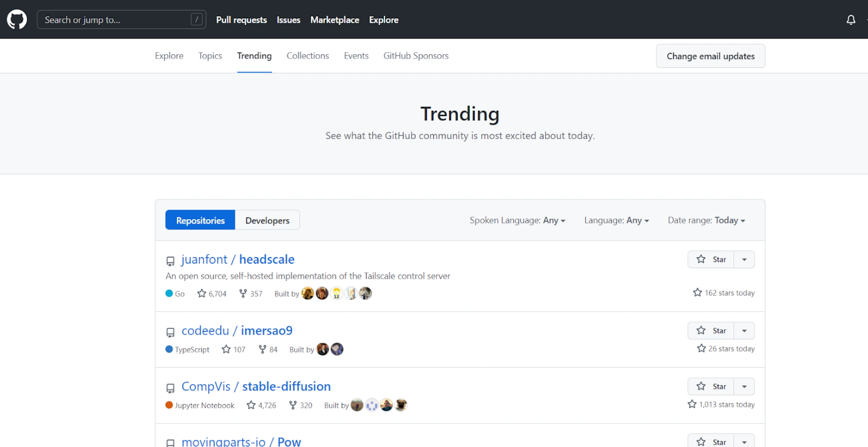
Task: Switch to the Developers tab
Action: tap(267, 220)
